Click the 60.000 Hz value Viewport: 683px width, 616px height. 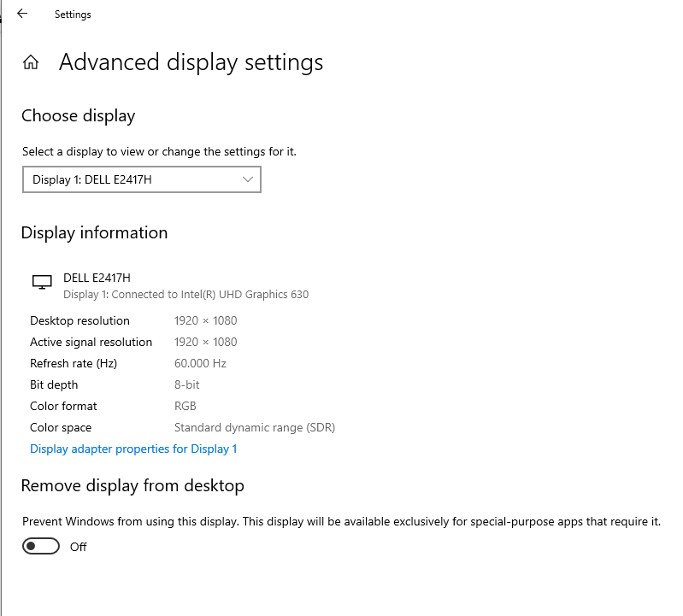200,363
